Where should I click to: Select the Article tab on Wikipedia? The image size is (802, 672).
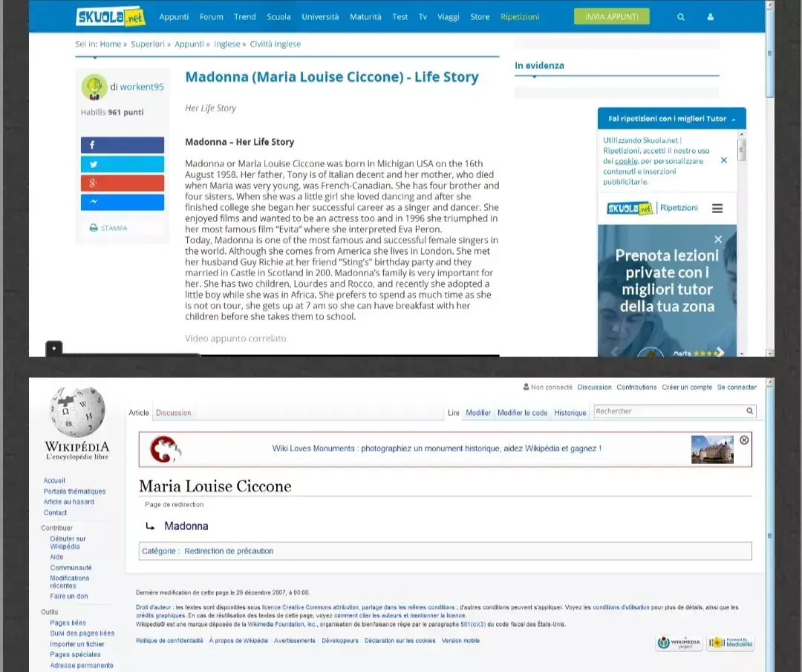(139, 413)
